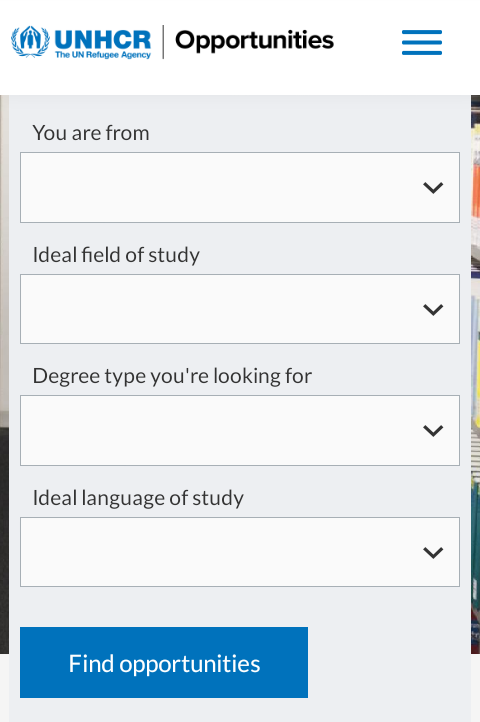The image size is (480, 722).
Task: Select the Ideal field of study label
Action: click(x=116, y=255)
